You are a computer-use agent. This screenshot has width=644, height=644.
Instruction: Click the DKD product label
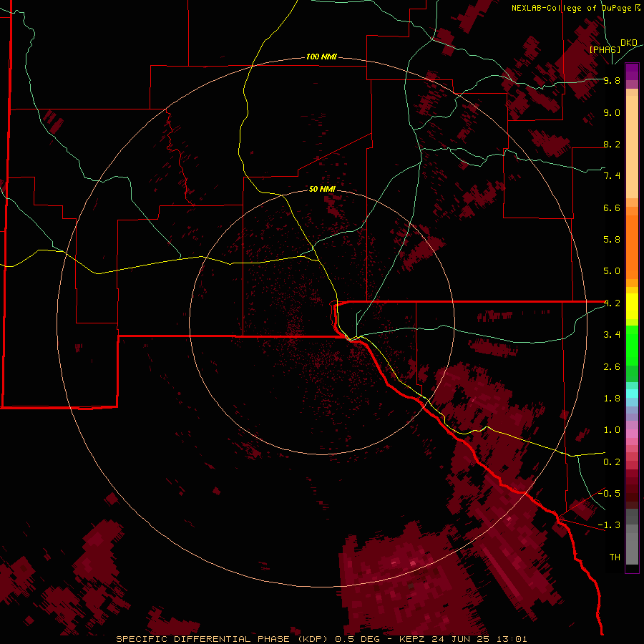point(629,43)
